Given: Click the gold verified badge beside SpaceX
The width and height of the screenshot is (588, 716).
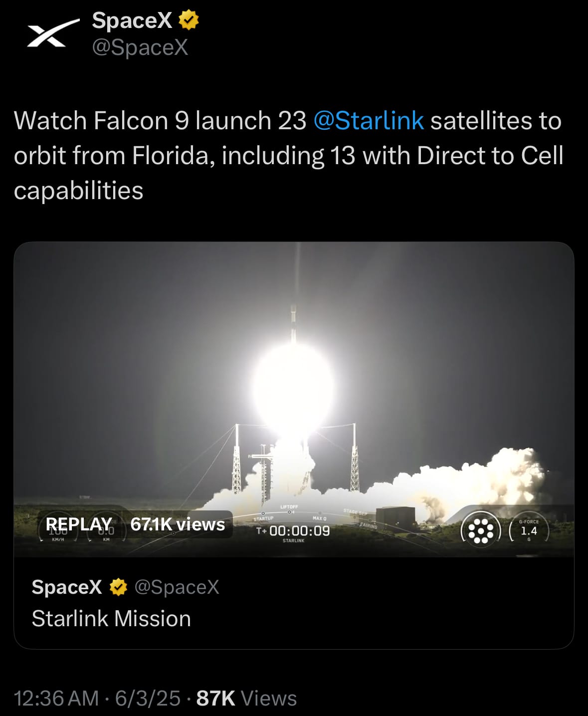Looking at the screenshot, I should 189,20.
